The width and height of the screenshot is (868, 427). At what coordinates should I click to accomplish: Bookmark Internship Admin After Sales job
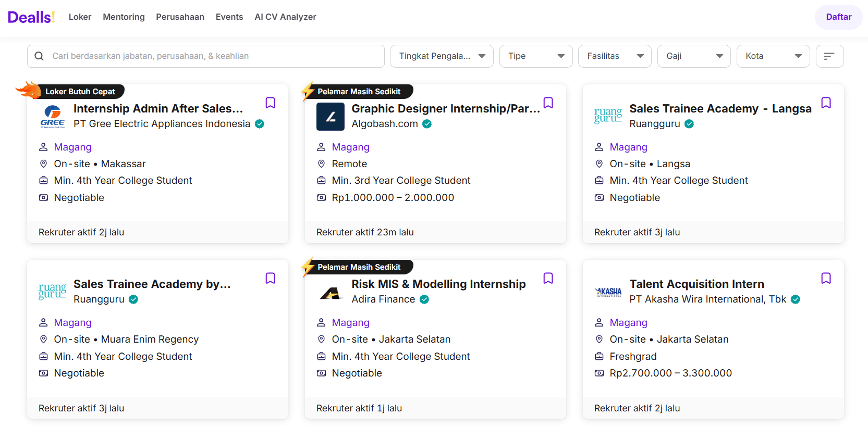point(270,103)
